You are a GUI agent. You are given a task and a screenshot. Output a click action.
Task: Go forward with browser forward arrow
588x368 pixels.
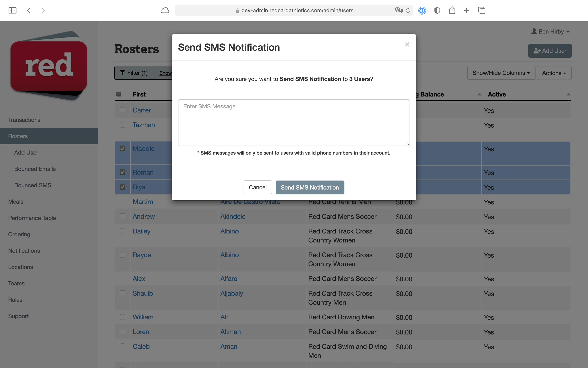(43, 10)
